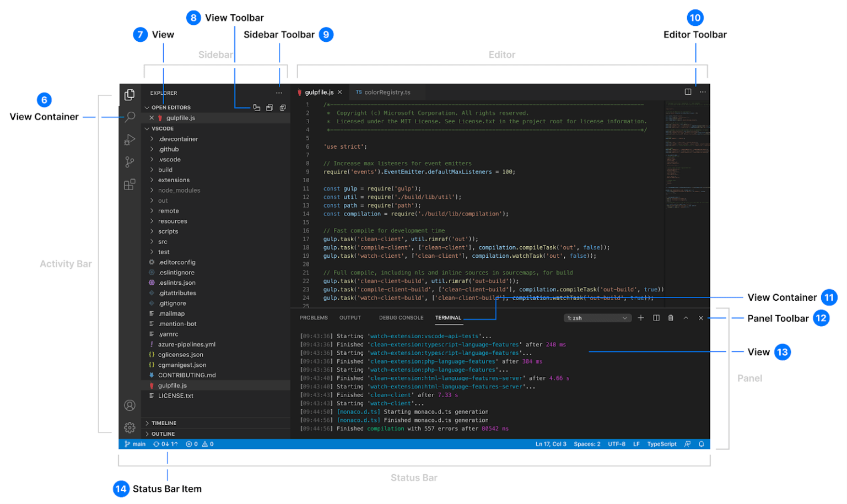Open the Search view in the Activity Bar

[x=130, y=117]
